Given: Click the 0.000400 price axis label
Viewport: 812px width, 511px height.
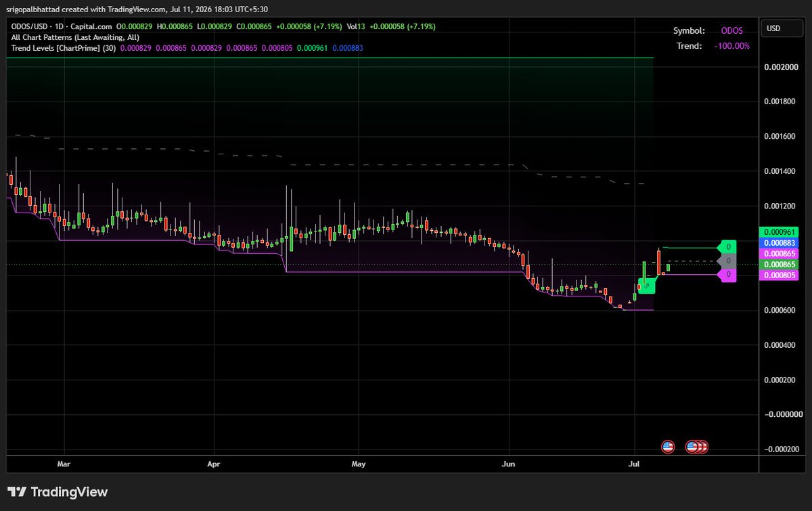Looking at the screenshot, I should point(779,345).
